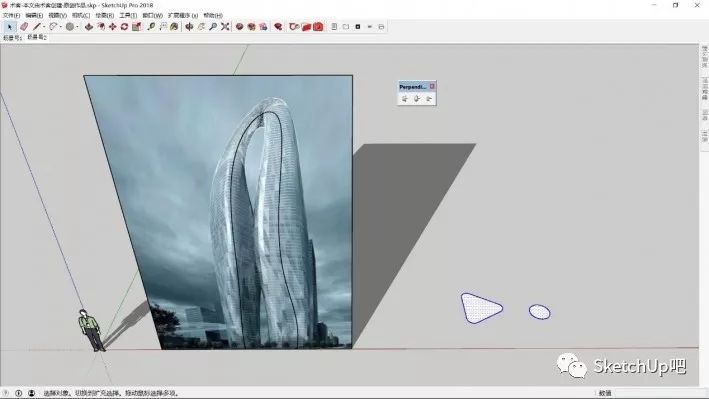Viewport: 709px width, 399px height.
Task: Open the 窗口(W) menu
Action: [x=152, y=15]
